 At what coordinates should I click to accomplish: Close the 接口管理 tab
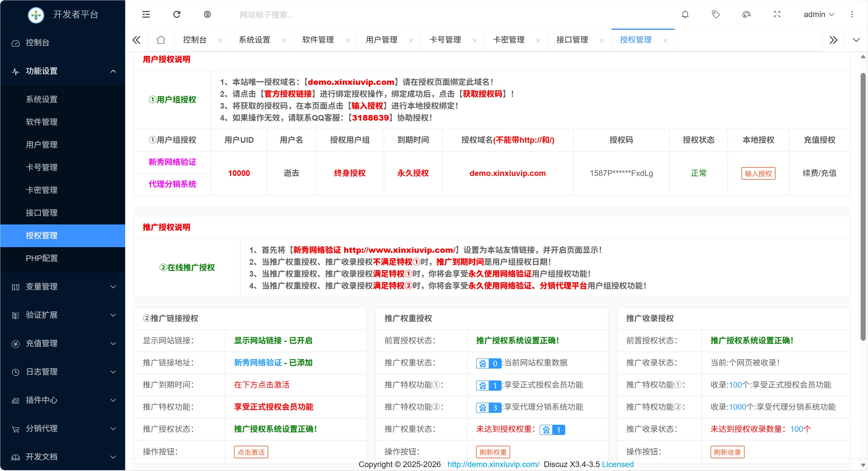pos(602,40)
